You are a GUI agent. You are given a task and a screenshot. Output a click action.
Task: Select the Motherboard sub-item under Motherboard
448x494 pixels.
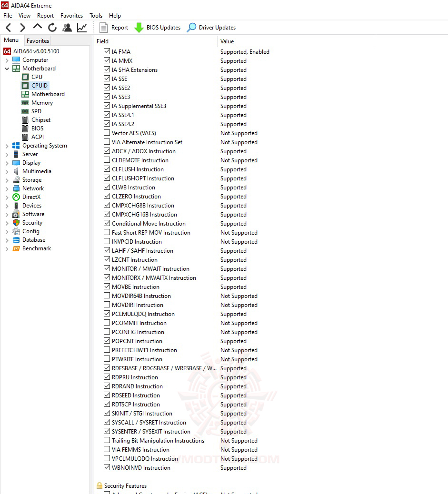pyautogui.click(x=48, y=94)
